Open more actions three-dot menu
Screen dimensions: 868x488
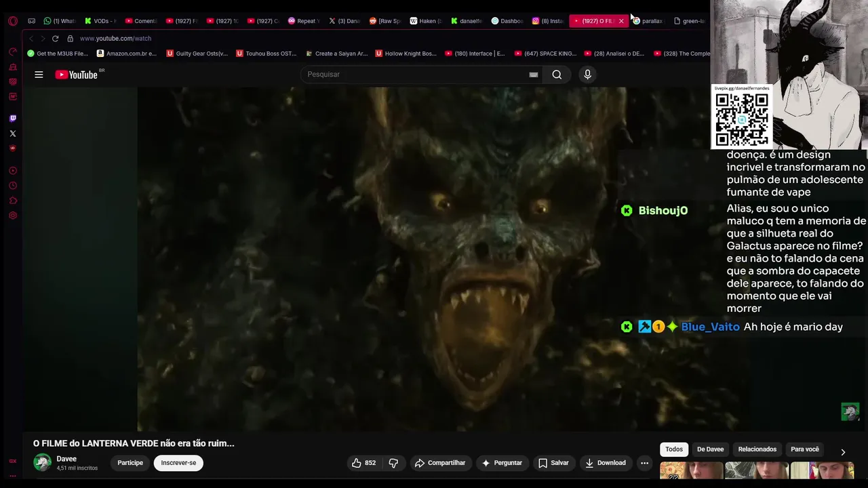coord(644,463)
